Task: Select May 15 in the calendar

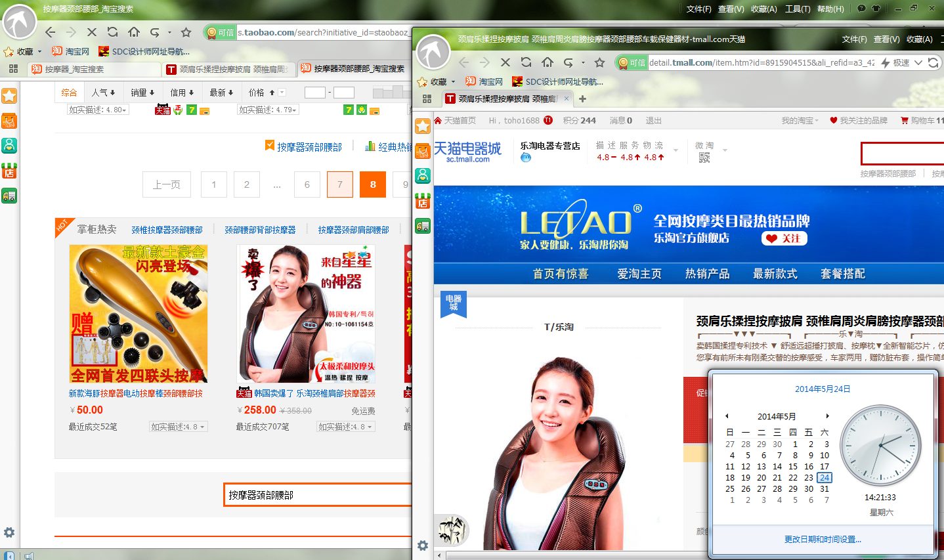Action: pyautogui.click(x=793, y=467)
